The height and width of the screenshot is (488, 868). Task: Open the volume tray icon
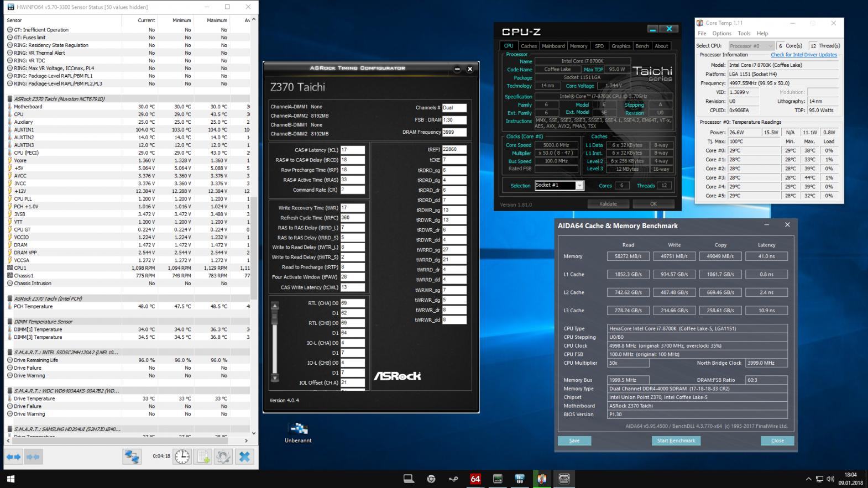830,479
